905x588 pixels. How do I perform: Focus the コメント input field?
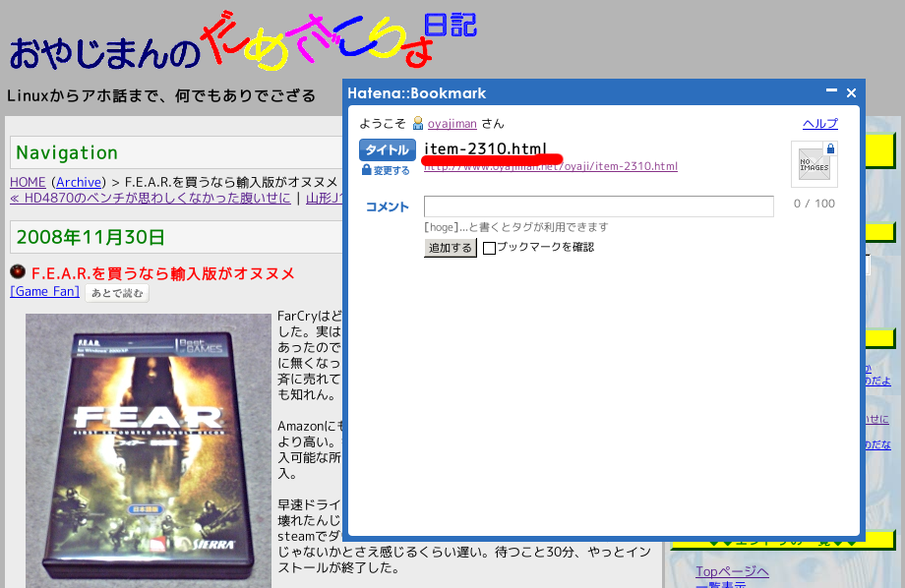point(598,206)
